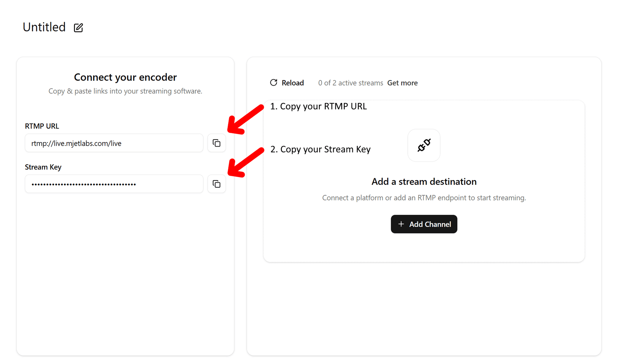Viewport: 618px width, 364px height.
Task: Focus the RTMP URL input field
Action: [x=114, y=143]
